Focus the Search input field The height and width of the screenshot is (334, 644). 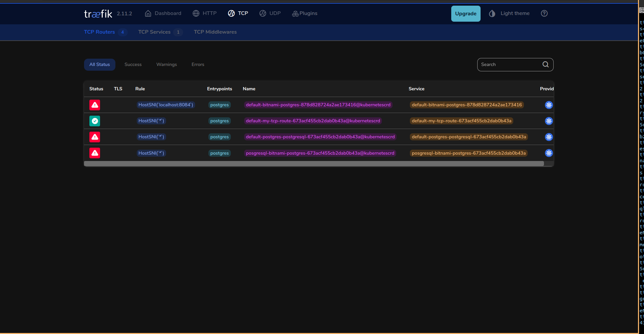click(509, 64)
